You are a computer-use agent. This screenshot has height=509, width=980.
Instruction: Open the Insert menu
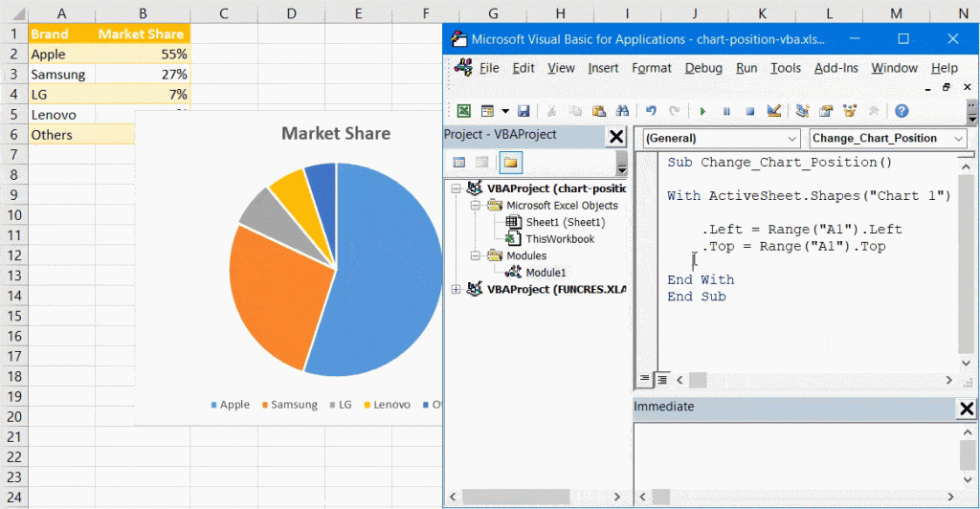pyautogui.click(x=603, y=68)
